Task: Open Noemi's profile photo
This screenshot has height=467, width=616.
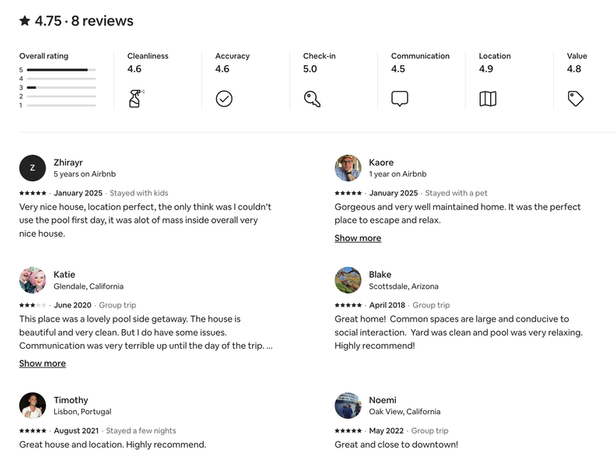Action: click(348, 405)
